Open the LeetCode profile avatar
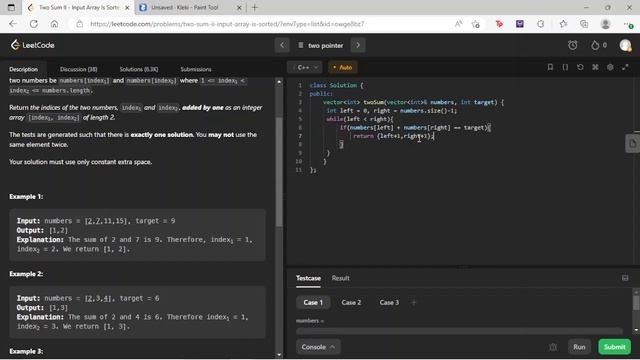Viewport: 640px width, 360px height. pyautogui.click(x=625, y=45)
